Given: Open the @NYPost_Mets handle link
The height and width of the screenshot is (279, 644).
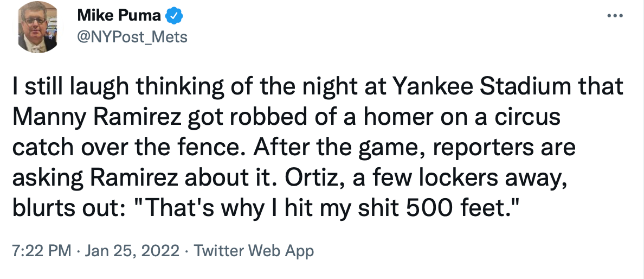Looking at the screenshot, I should coord(133,37).
